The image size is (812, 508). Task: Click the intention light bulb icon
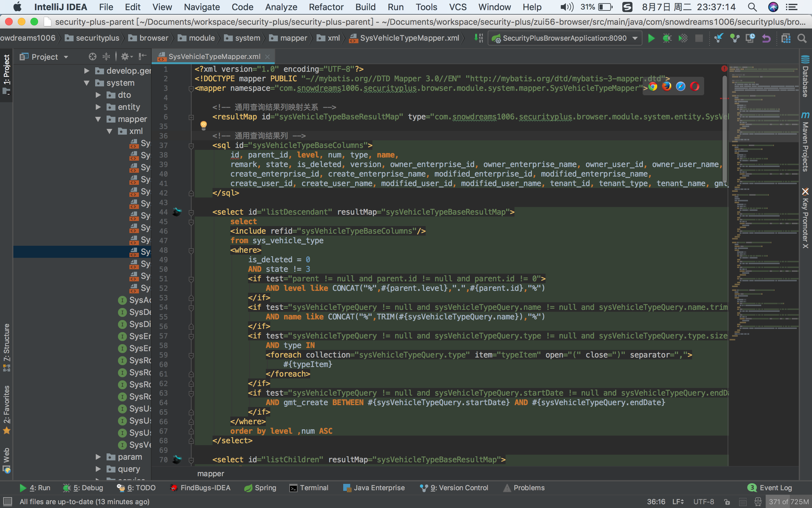coord(203,125)
